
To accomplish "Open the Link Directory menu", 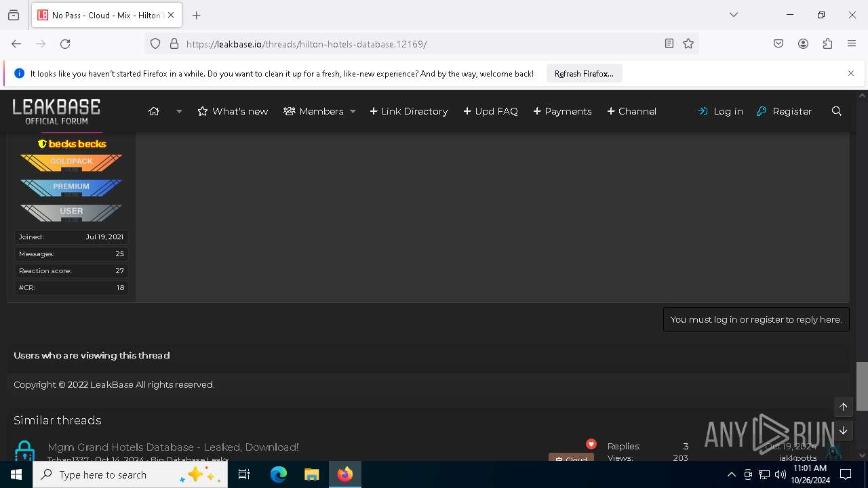I will point(409,111).
